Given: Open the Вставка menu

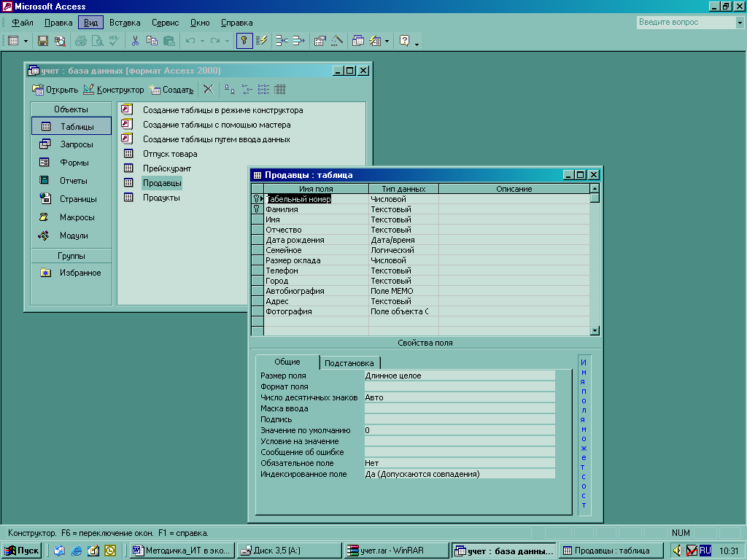Looking at the screenshot, I should [x=125, y=23].
